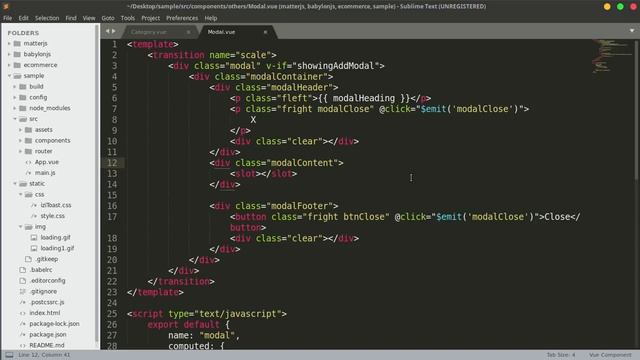Open the Goto menu
640x360 pixels.
tap(108, 18)
